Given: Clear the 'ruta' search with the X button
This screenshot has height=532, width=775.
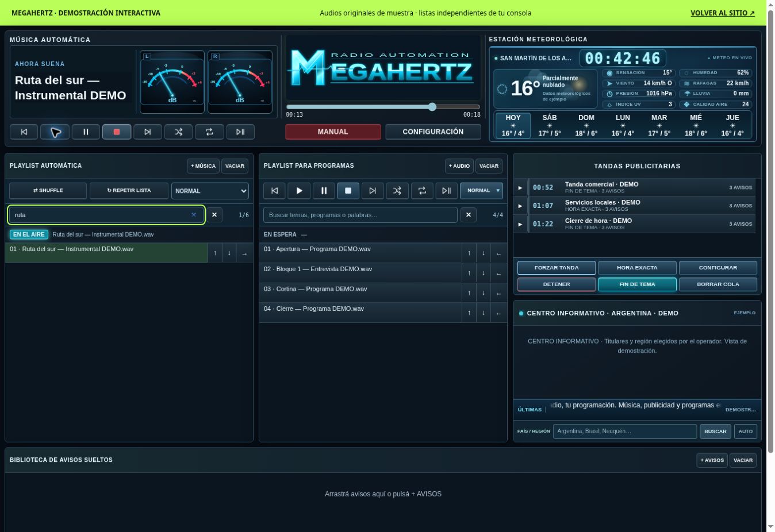Looking at the screenshot, I should pos(214,215).
